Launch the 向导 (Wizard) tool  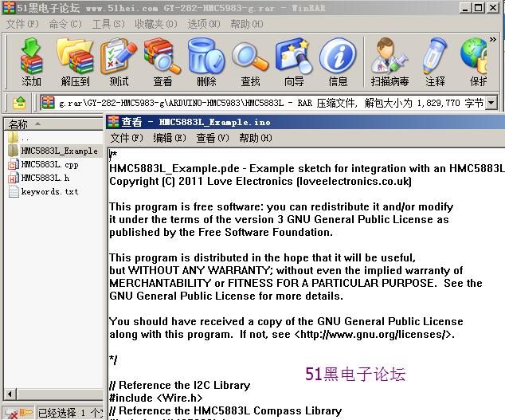pos(294,61)
